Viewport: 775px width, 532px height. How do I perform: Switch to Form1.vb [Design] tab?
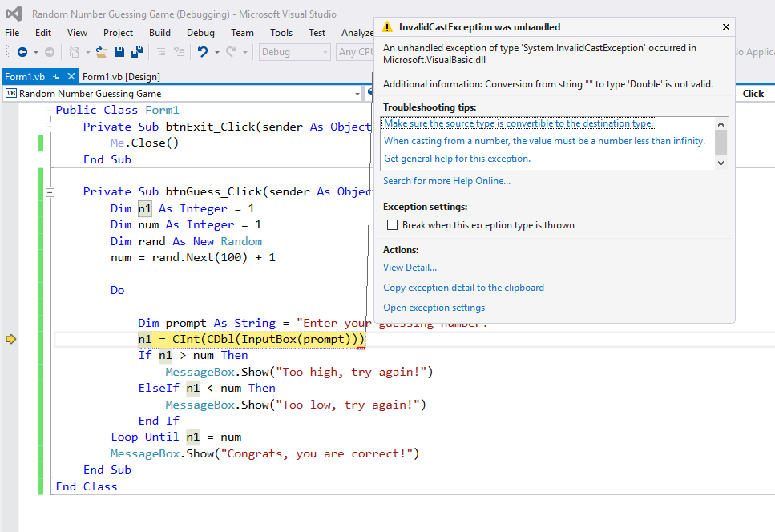tap(121, 77)
